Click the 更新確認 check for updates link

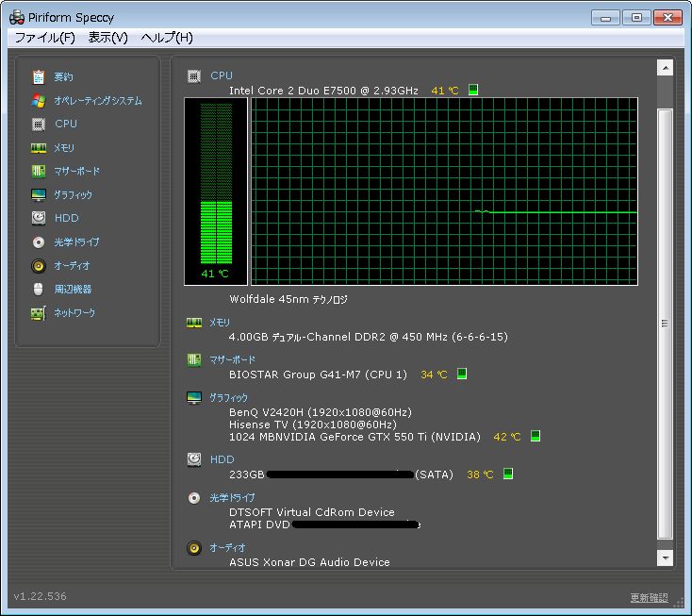(649, 597)
